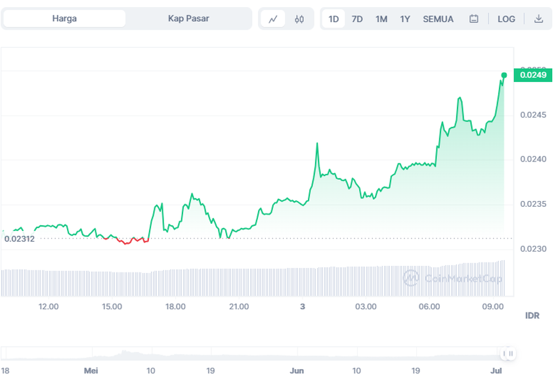Select the 7D time range
This screenshot has height=392, width=558.
click(357, 19)
